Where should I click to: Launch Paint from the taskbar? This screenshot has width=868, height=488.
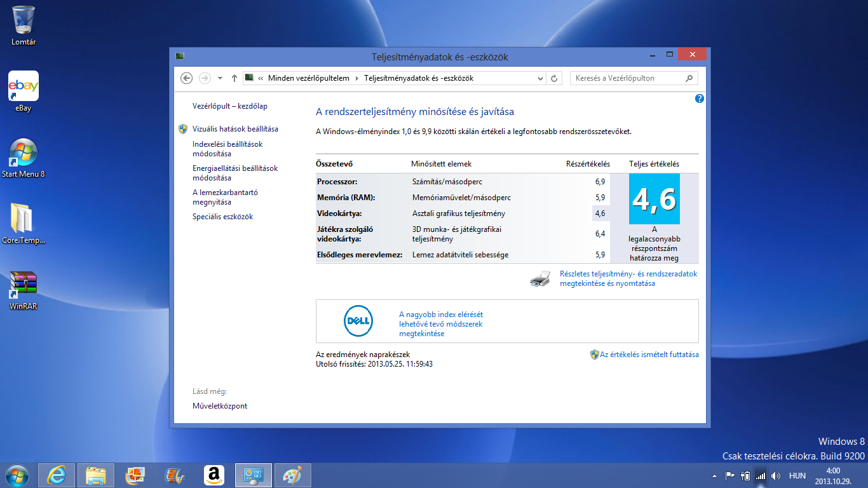[x=293, y=475]
